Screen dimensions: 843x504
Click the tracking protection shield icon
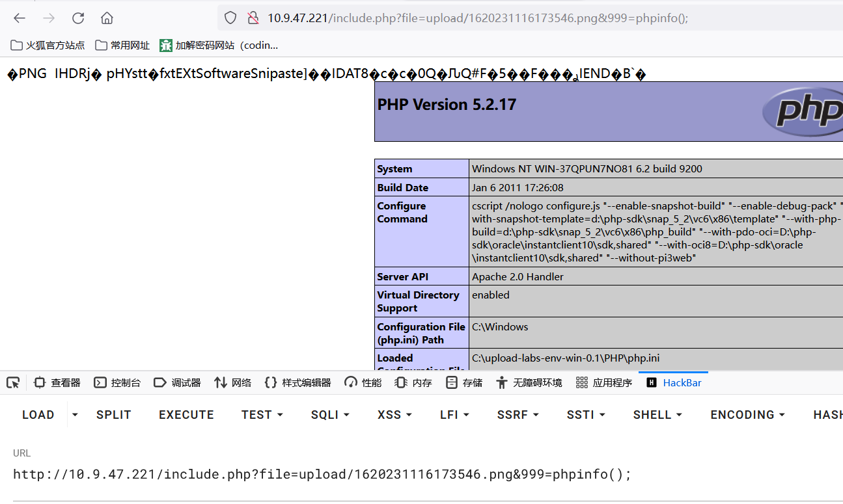coord(230,18)
